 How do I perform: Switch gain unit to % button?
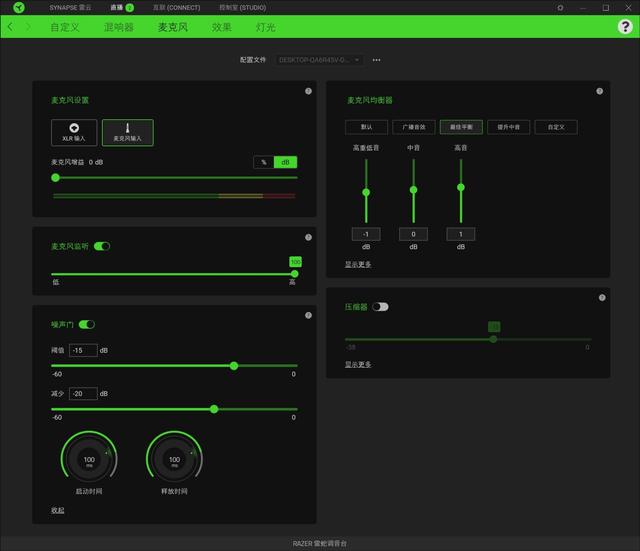(263, 162)
